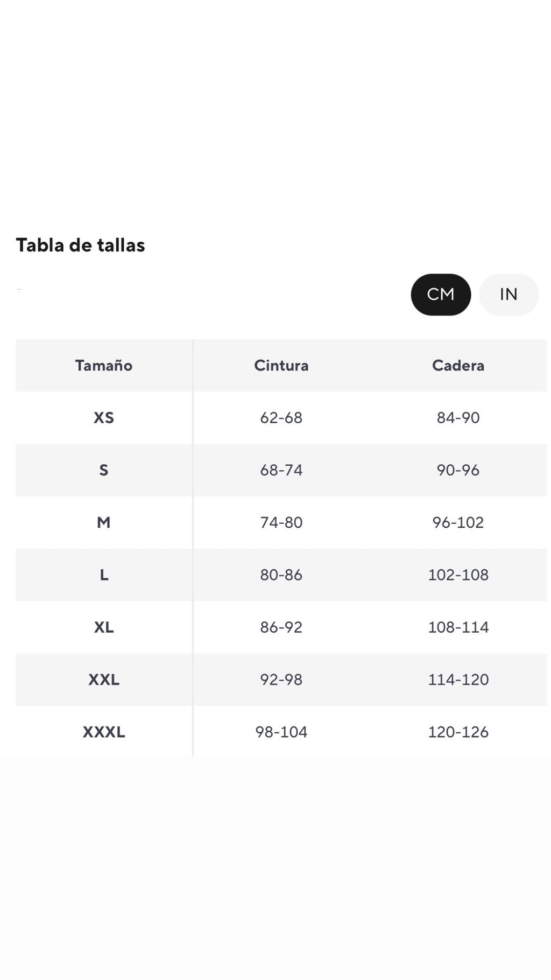
Task: Select the XXL size row
Action: [x=103, y=680]
